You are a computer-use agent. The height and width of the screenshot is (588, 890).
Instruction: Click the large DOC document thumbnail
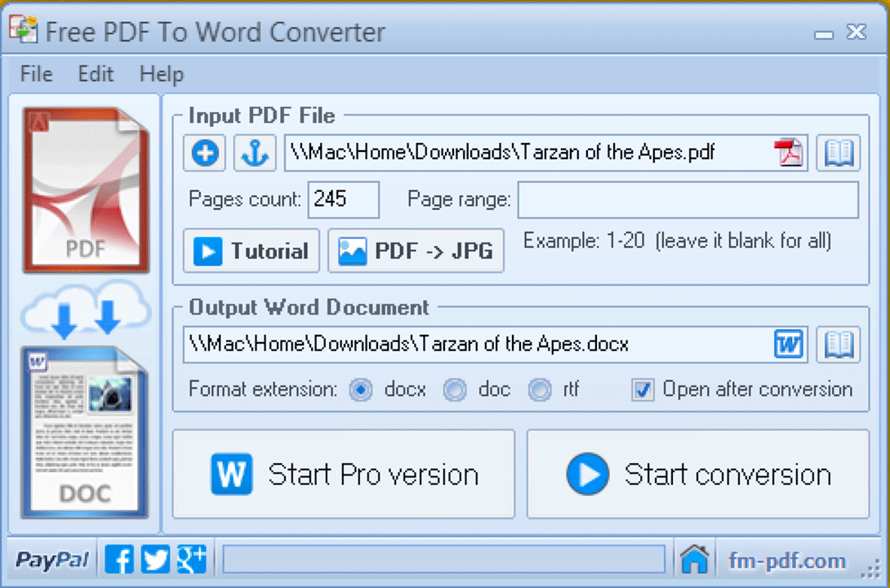coord(85,433)
